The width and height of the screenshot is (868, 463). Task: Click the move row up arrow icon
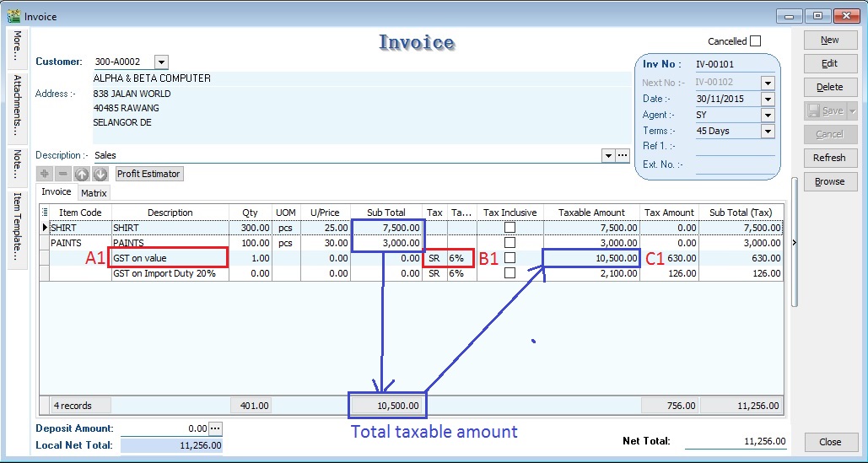tap(82, 174)
